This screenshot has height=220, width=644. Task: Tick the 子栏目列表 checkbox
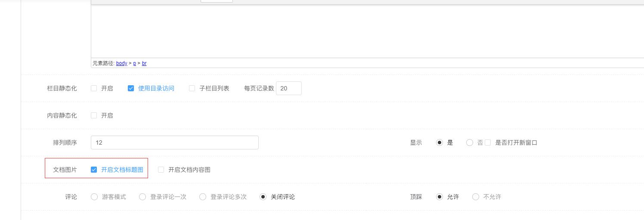[x=192, y=88]
